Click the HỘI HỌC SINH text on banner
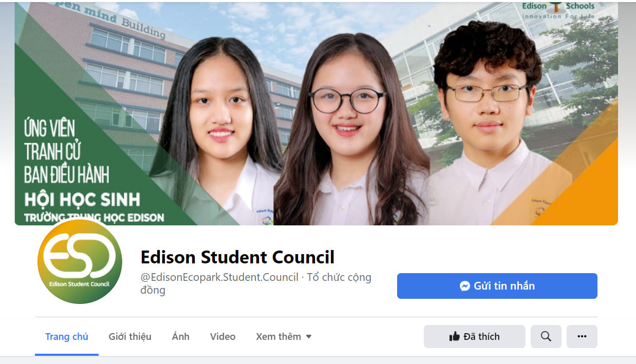Screen dimensions: 636x364 tap(82, 199)
